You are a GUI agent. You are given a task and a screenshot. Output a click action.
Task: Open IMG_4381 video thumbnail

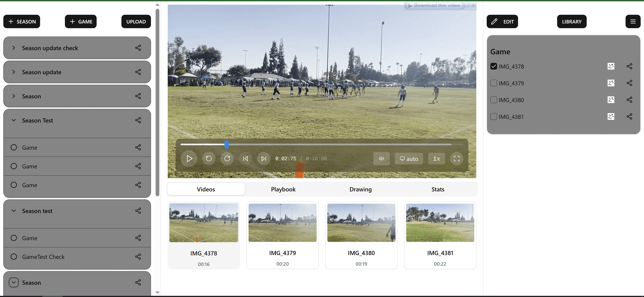coord(440,223)
